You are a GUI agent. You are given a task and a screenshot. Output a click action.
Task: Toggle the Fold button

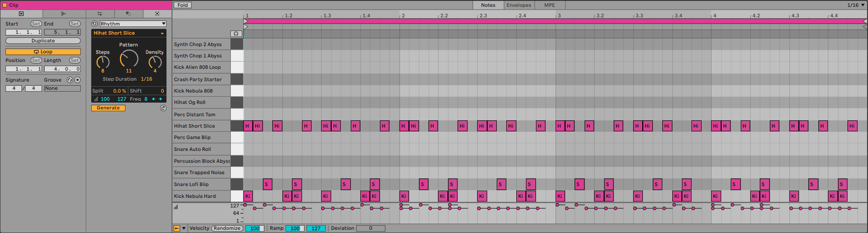tap(182, 5)
